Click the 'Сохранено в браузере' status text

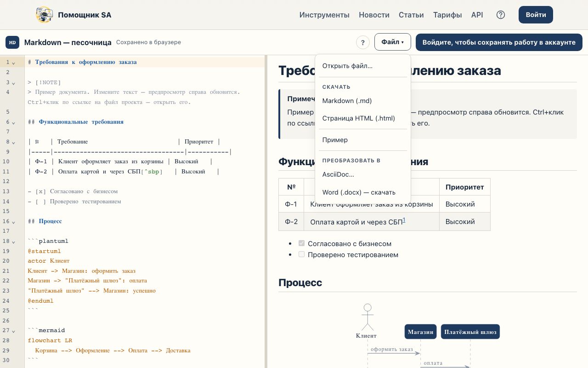[148, 42]
